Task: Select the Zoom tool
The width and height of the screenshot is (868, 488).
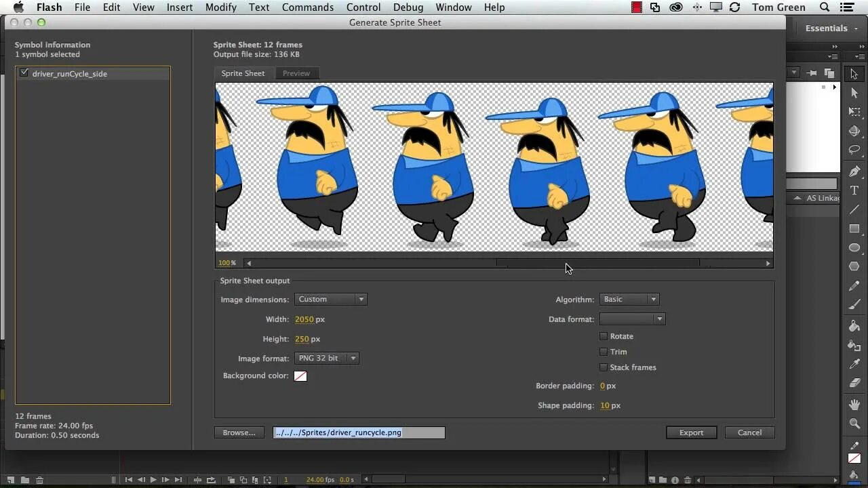Action: [x=854, y=424]
